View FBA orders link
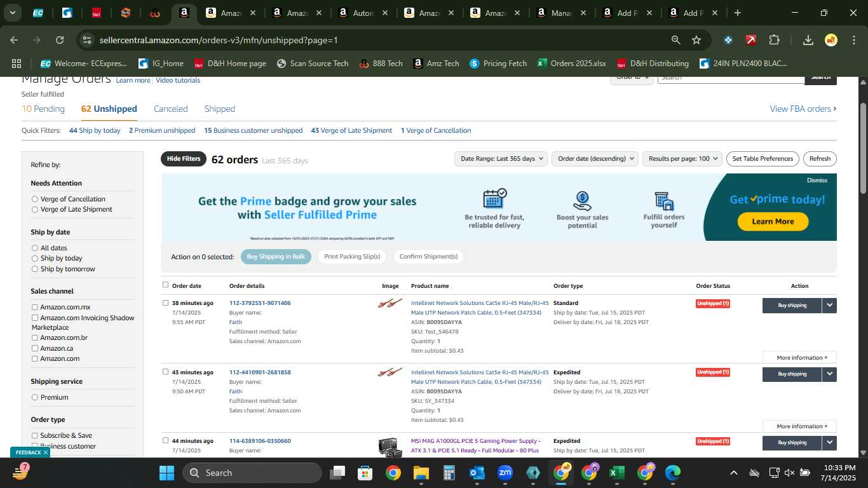The image size is (868, 488). (803, 109)
